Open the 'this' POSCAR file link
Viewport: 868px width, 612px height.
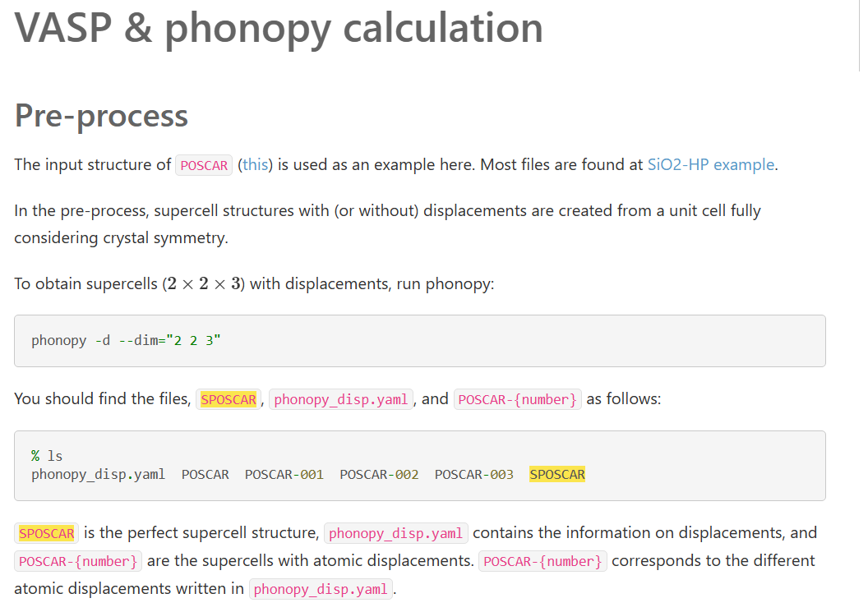pos(255,164)
